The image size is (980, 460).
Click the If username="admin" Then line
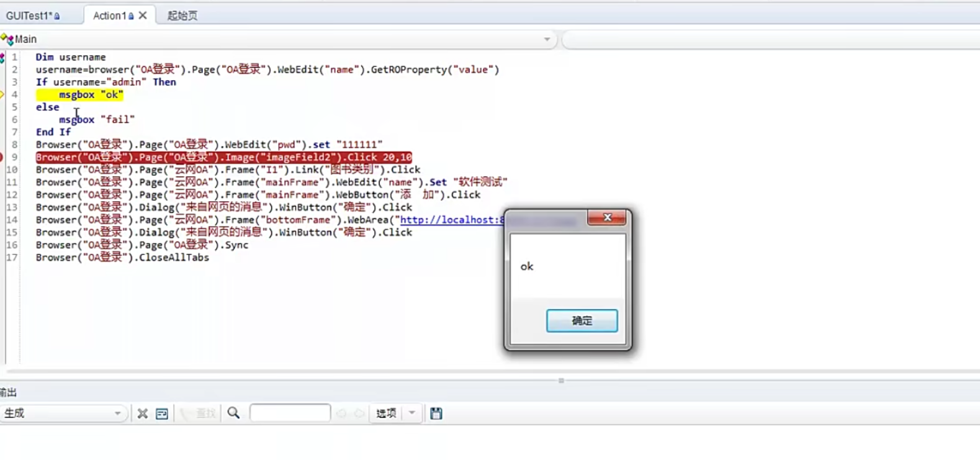click(x=106, y=82)
